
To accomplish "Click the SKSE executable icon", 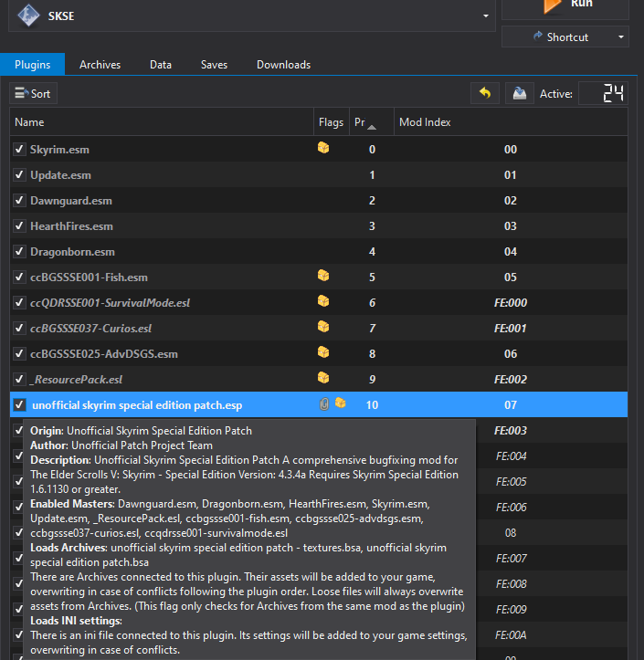I will [29, 15].
